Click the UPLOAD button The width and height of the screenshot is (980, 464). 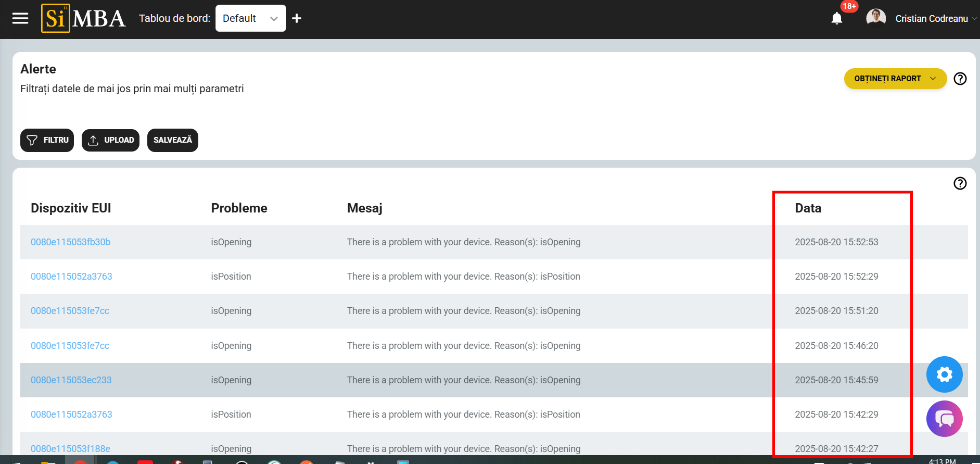110,140
